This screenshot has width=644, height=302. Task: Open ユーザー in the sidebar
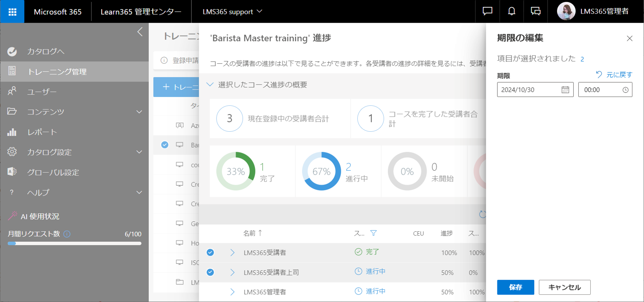point(42,92)
